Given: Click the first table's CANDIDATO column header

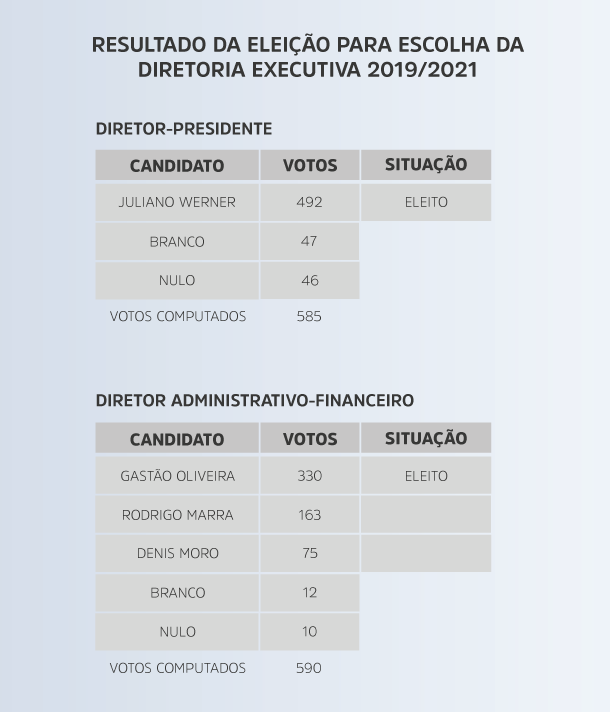Looking at the screenshot, I should tap(177, 165).
